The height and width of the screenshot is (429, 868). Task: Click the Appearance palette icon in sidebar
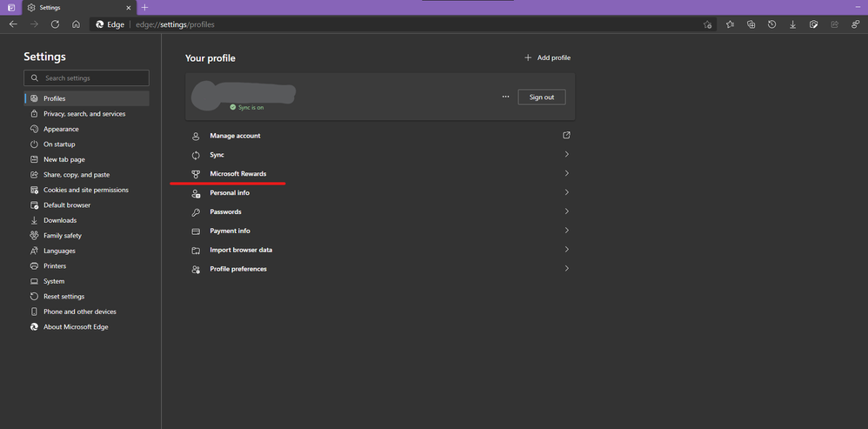point(34,129)
